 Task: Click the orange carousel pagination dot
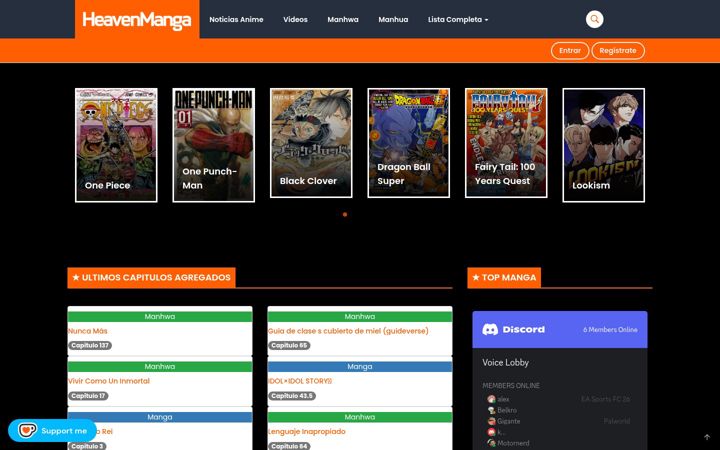pyautogui.click(x=345, y=214)
